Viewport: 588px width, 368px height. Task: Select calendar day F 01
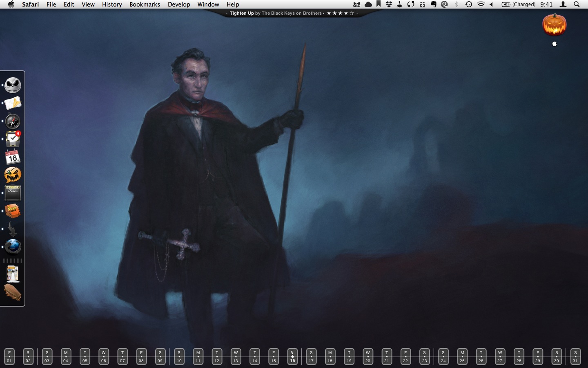click(x=9, y=357)
